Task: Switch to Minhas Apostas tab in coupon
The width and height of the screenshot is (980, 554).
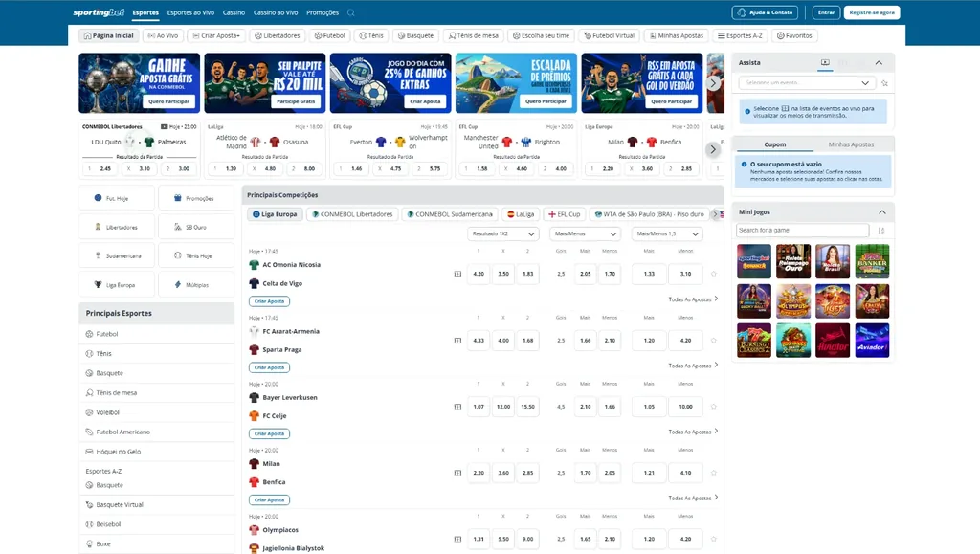Action: [x=851, y=144]
